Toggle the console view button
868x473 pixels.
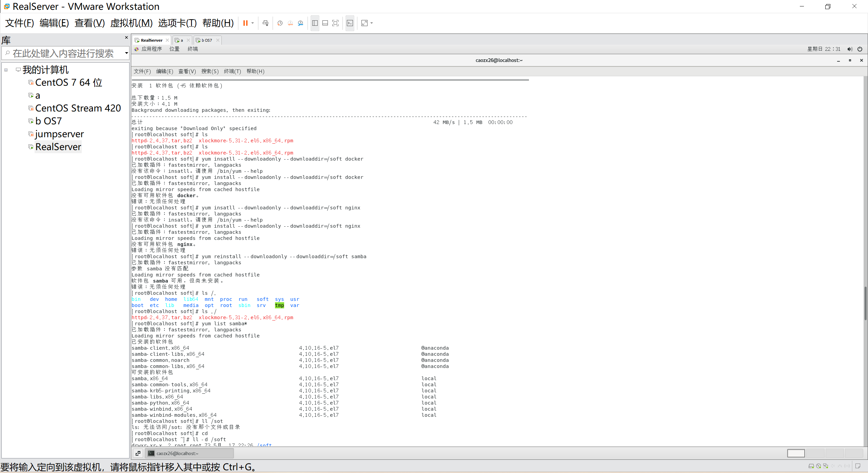(x=350, y=23)
